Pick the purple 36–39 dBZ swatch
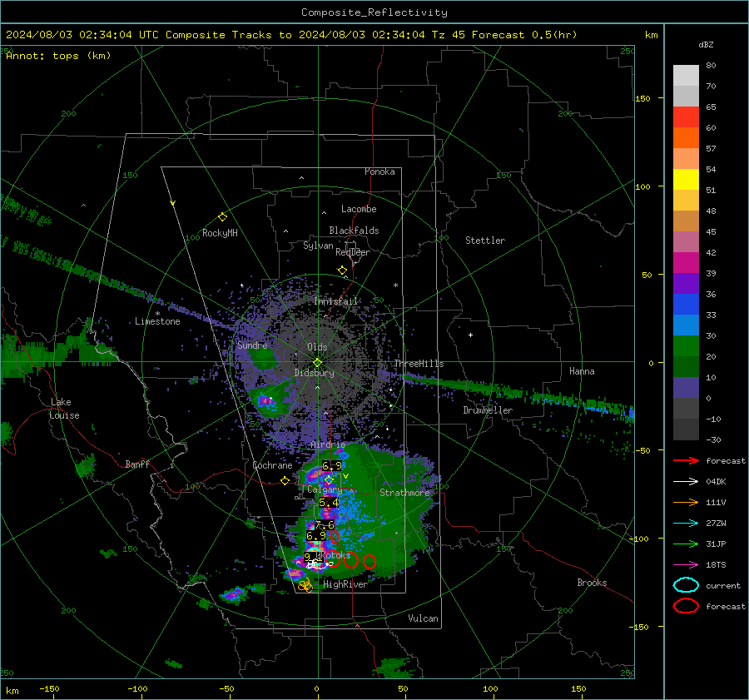 686,283
